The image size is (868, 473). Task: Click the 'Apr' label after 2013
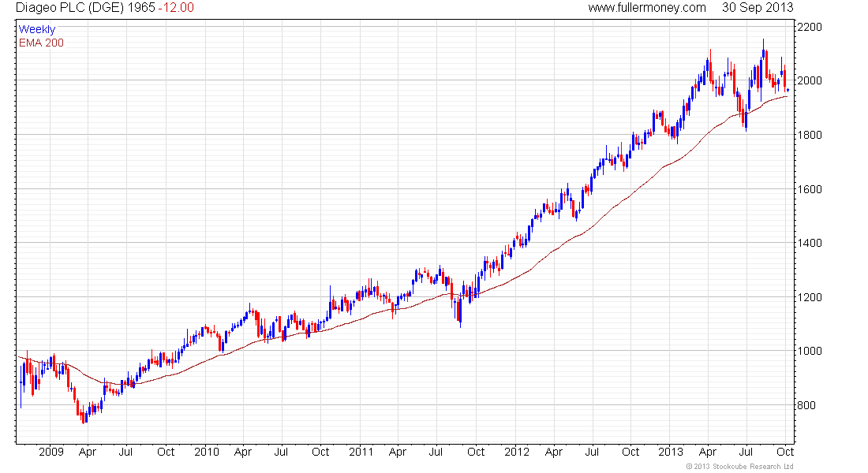click(708, 453)
